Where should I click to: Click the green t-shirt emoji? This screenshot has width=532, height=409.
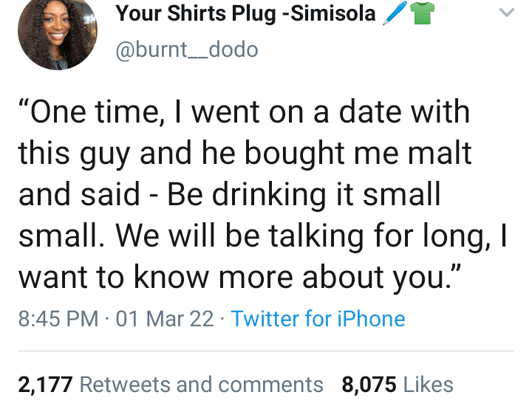tap(420, 13)
